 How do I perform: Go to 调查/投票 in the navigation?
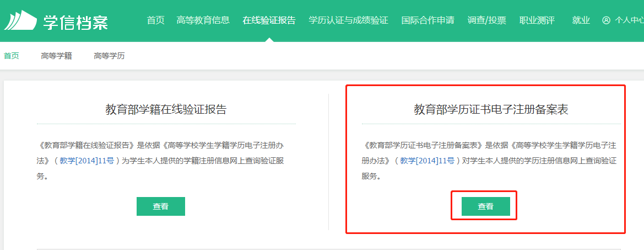[x=486, y=20]
